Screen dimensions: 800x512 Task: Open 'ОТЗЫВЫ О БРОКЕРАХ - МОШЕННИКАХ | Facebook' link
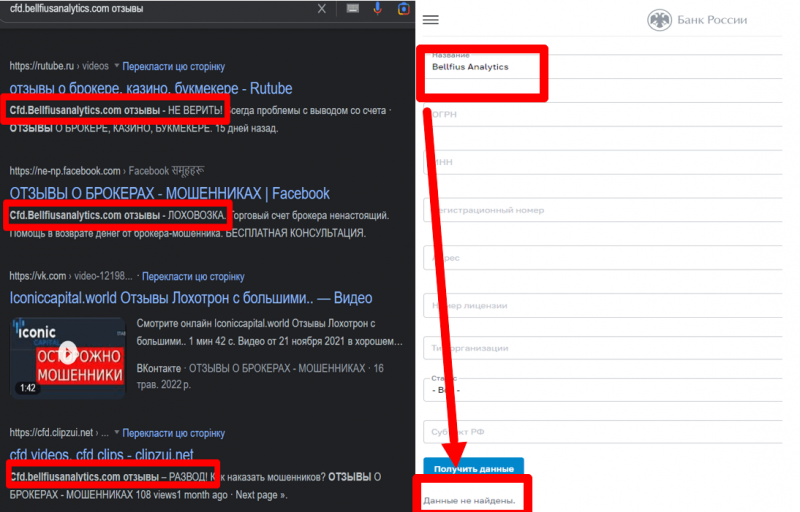169,193
